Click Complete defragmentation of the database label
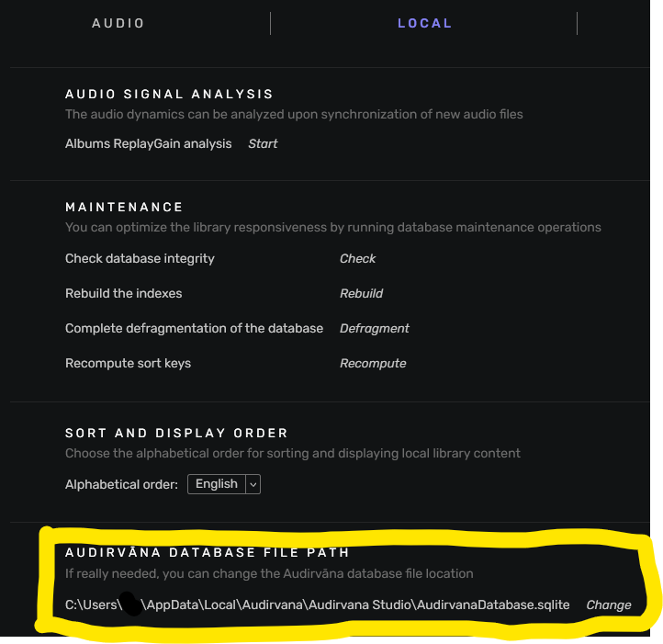This screenshot has width=663, height=644. [x=194, y=328]
